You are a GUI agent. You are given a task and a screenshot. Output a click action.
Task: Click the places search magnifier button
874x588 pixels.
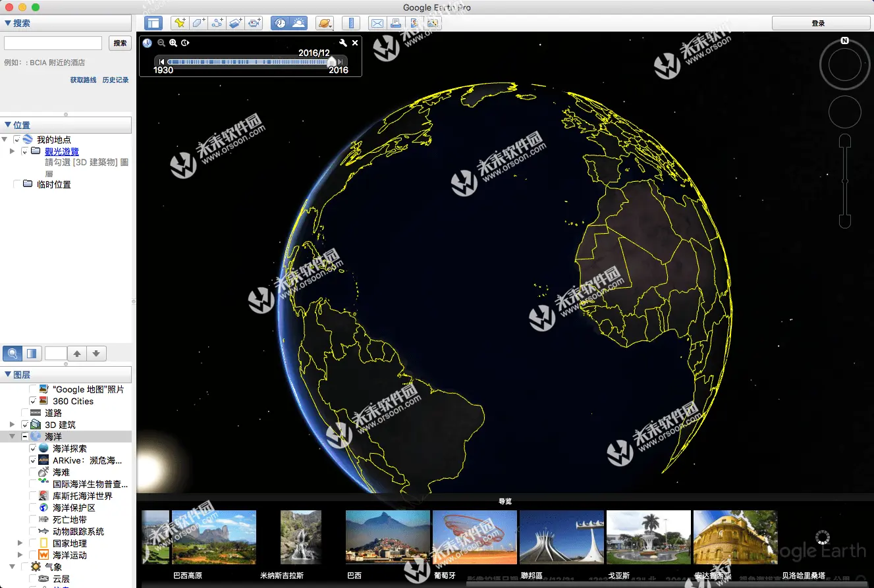click(12, 354)
